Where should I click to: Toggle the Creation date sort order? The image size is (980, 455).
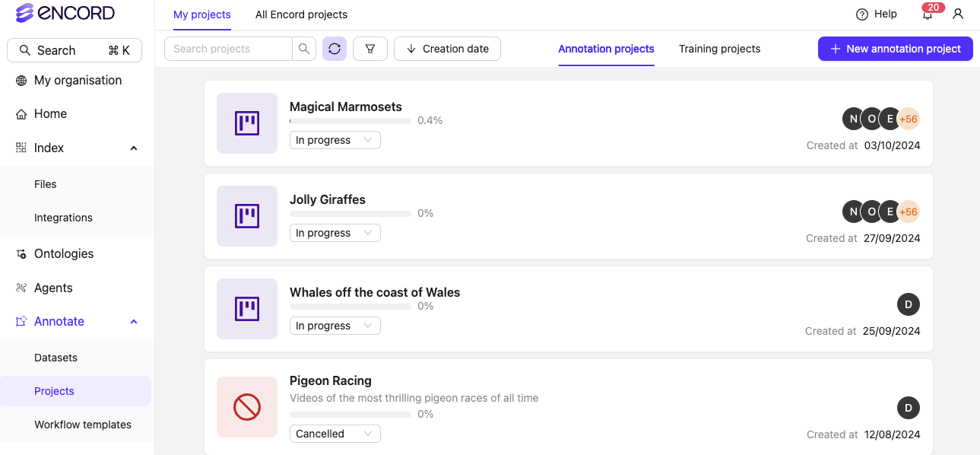click(x=447, y=49)
